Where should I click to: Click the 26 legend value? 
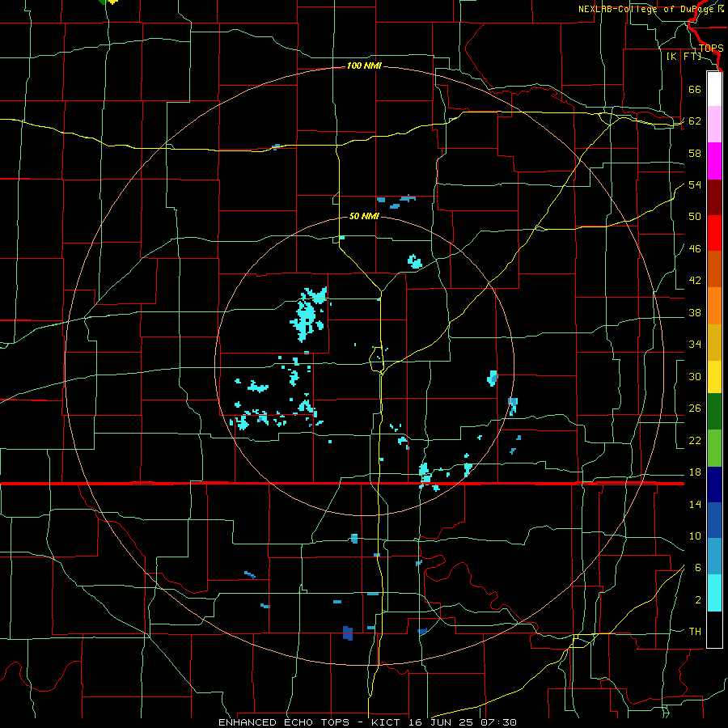pos(695,408)
